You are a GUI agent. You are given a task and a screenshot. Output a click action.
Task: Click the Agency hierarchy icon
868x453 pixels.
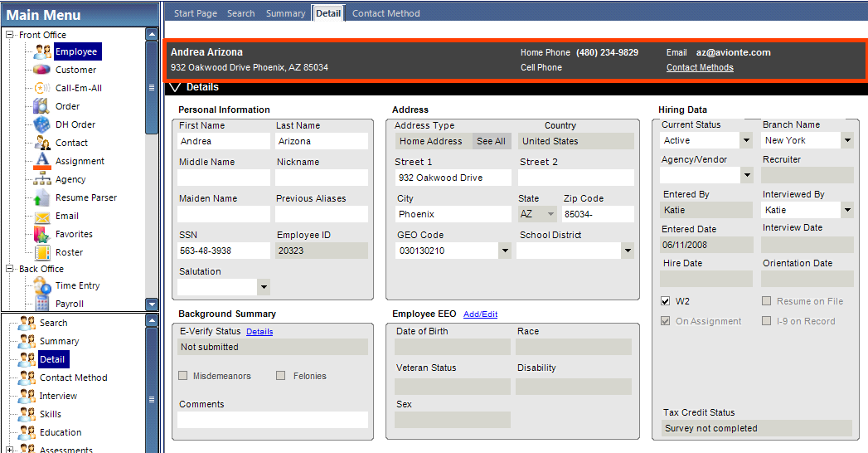[42, 179]
